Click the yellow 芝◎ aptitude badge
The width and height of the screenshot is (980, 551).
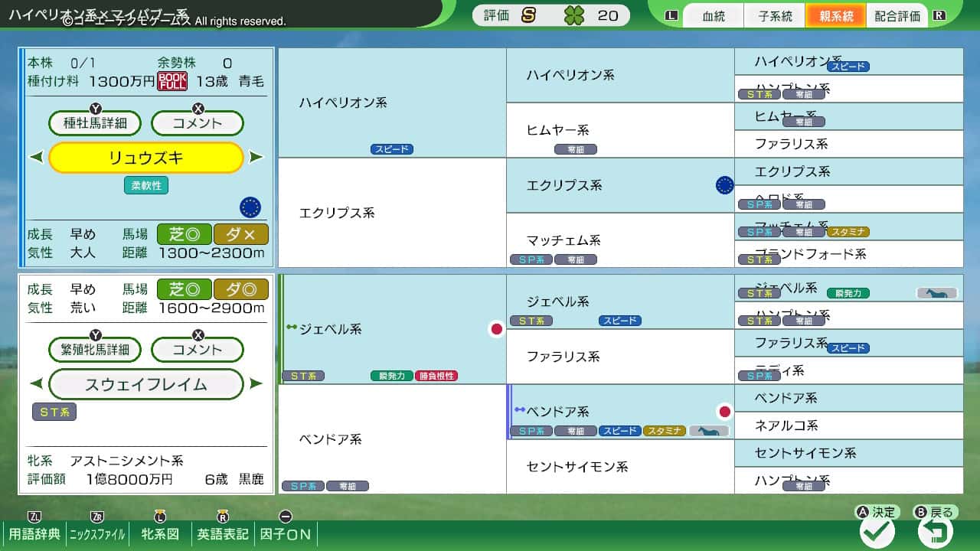pos(184,235)
